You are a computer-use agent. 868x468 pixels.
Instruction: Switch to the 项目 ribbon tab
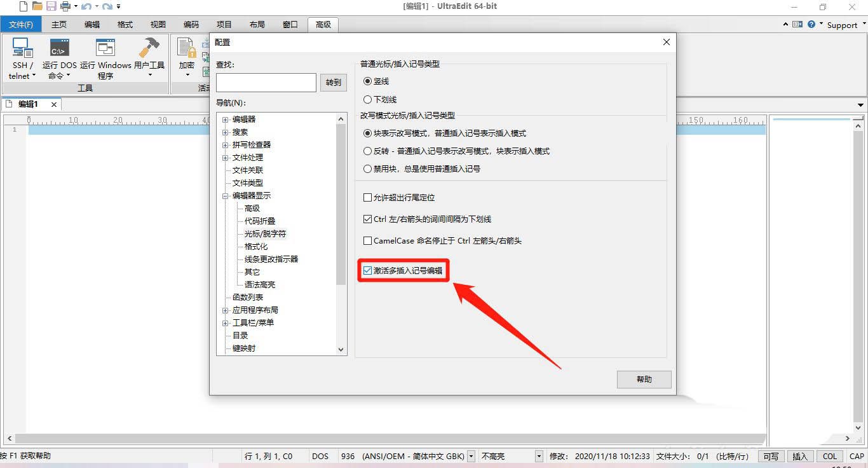[x=224, y=24]
